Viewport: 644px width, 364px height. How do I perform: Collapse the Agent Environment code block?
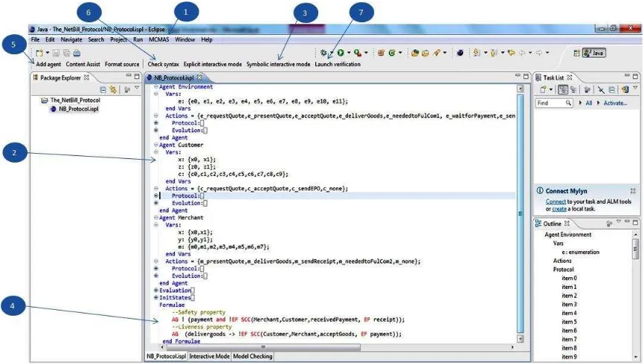(156, 87)
